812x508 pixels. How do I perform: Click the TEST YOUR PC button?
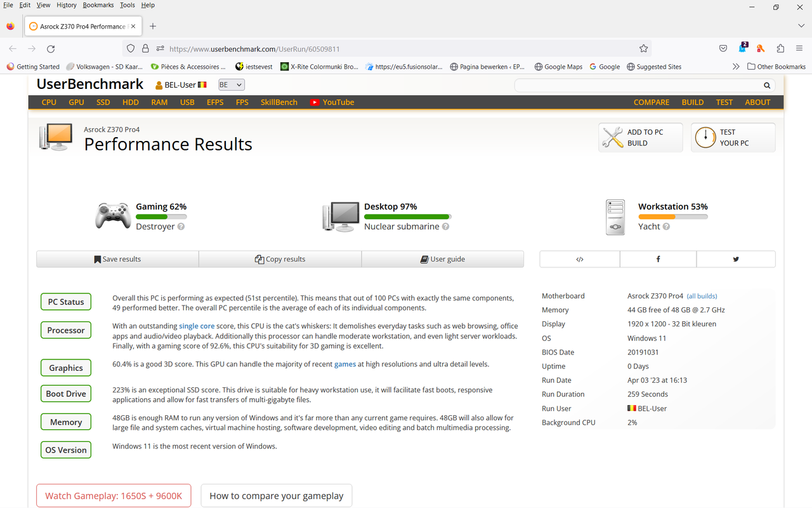pos(733,137)
